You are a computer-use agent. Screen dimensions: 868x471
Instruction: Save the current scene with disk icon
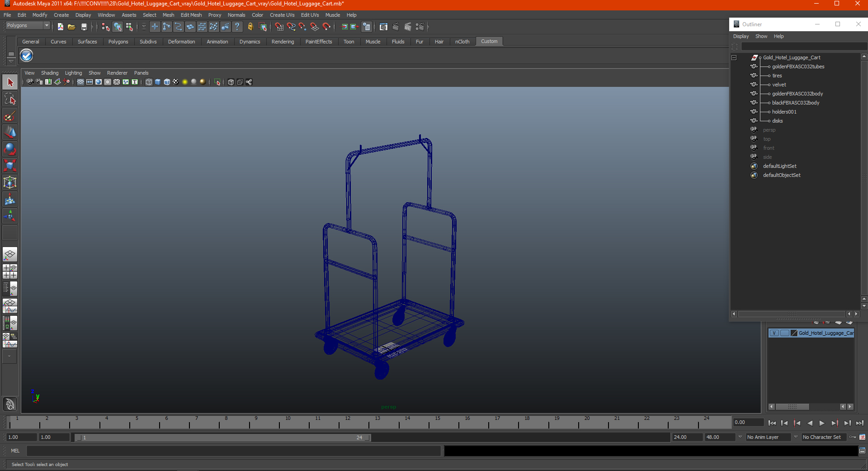(x=84, y=27)
